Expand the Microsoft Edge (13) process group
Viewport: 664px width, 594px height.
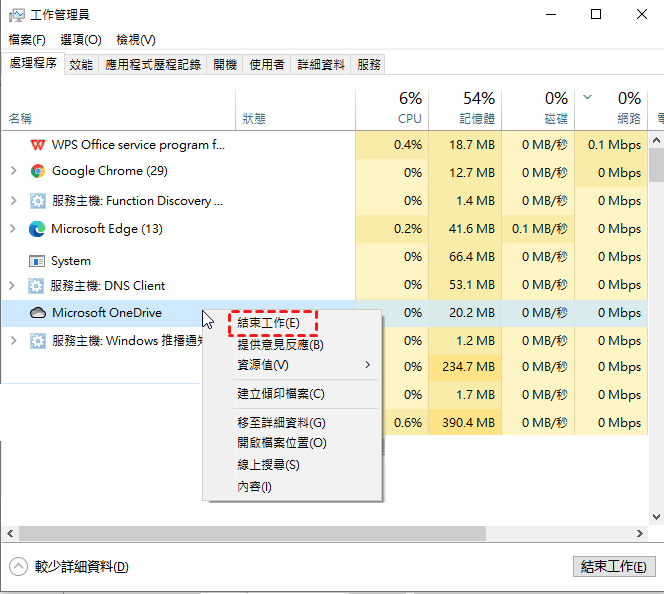point(13,229)
